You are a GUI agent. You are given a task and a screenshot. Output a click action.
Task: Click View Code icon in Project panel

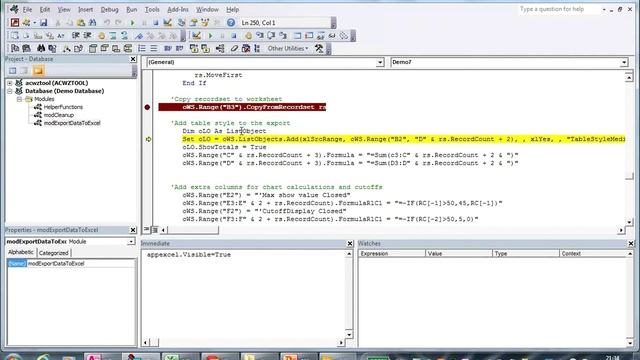coord(13,71)
